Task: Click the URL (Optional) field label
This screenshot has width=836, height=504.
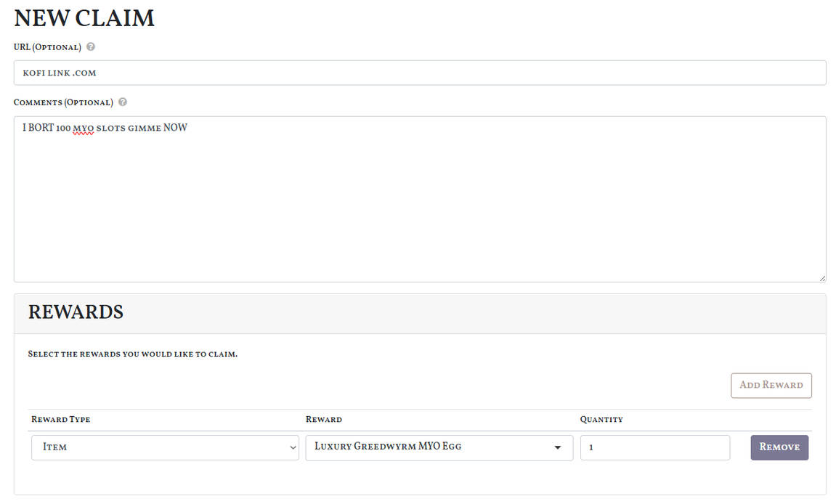Action: point(47,47)
